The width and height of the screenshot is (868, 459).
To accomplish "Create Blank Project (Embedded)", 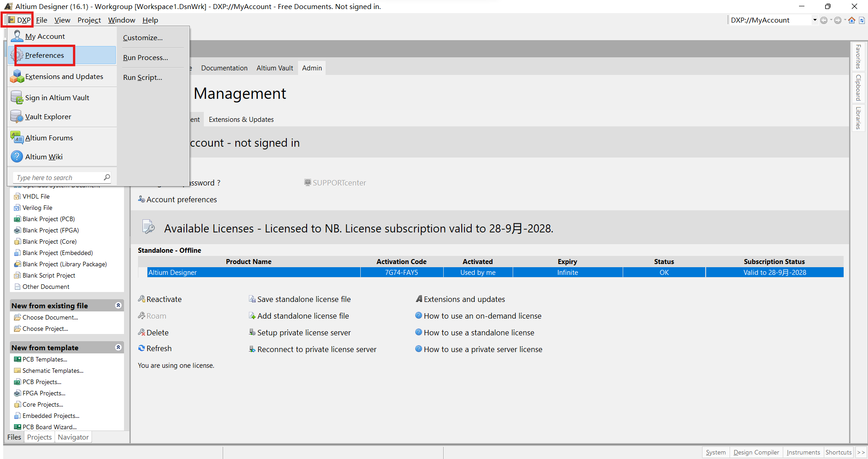I will (x=54, y=253).
